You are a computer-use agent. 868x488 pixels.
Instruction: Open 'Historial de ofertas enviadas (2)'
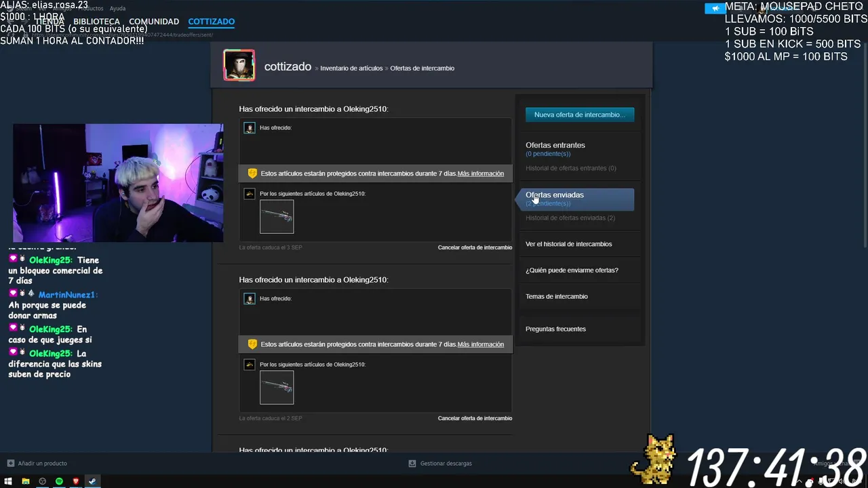pos(570,218)
